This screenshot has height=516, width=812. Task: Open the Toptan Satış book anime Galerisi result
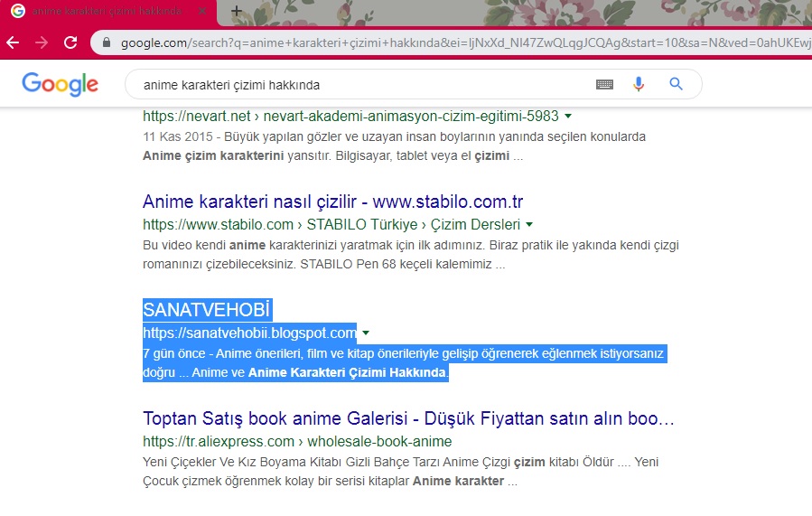coord(408,418)
